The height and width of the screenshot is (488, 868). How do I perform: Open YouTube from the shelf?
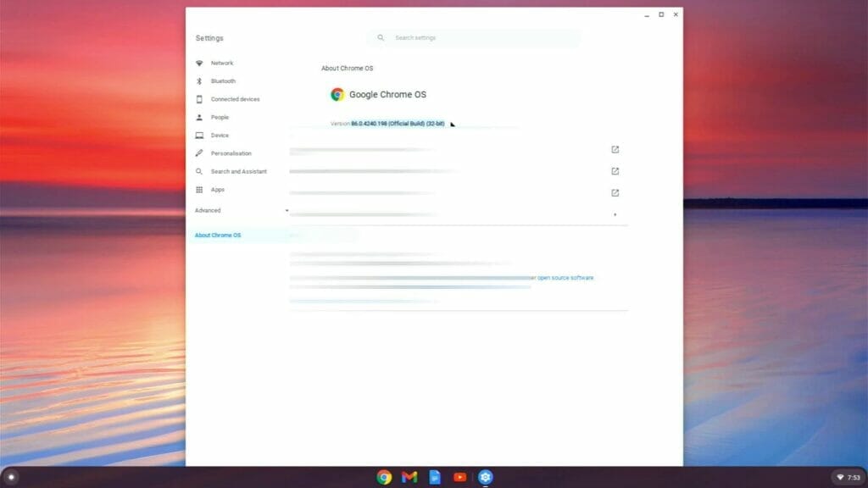pos(459,478)
